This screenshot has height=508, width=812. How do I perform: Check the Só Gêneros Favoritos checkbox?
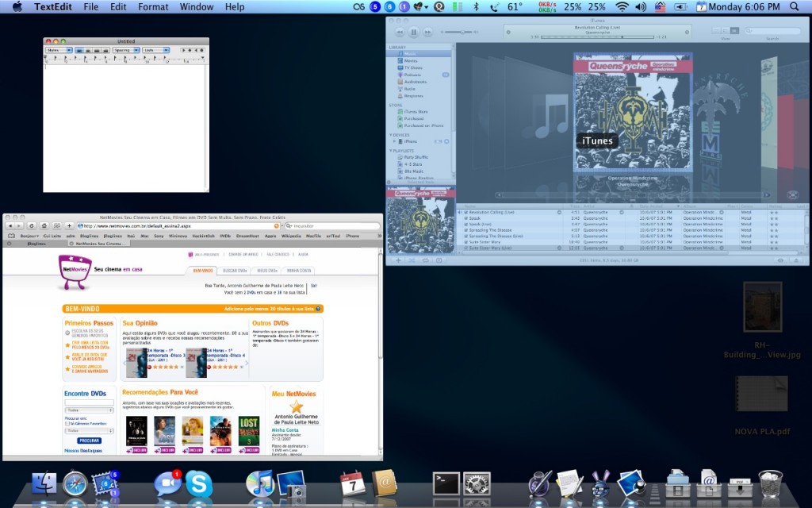[x=67, y=424]
